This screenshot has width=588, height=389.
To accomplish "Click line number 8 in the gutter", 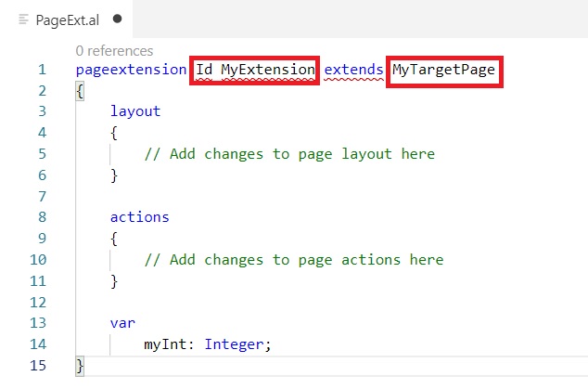I will [x=42, y=217].
